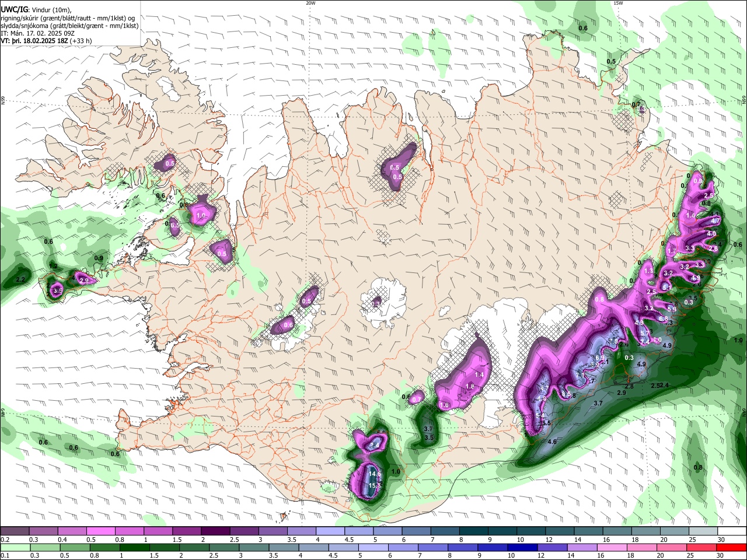Click the "rigning/skúrir" legend description line
Image resolution: width=747 pixels, height=560 pixels.
pyautogui.click(x=68, y=17)
